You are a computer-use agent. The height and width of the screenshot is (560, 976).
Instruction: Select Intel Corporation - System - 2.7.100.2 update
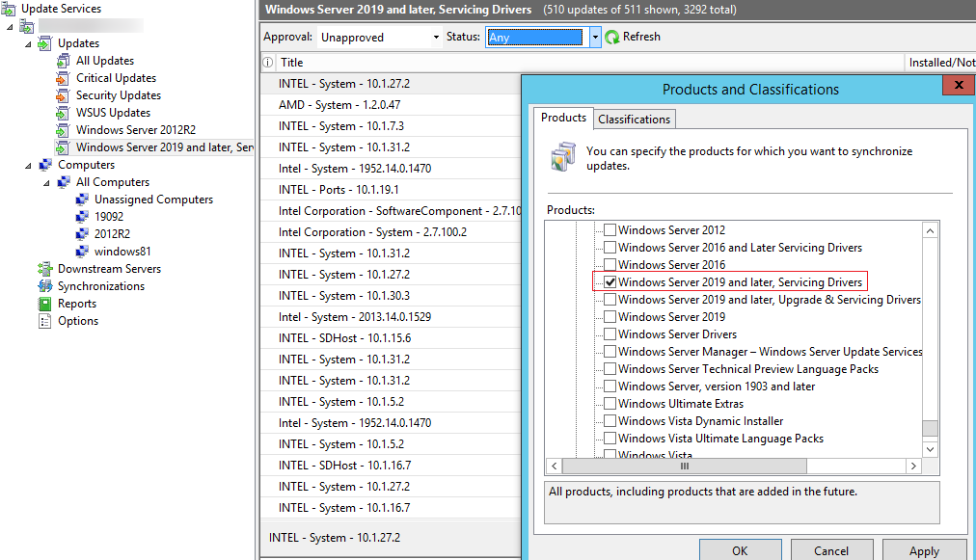[x=391, y=232]
